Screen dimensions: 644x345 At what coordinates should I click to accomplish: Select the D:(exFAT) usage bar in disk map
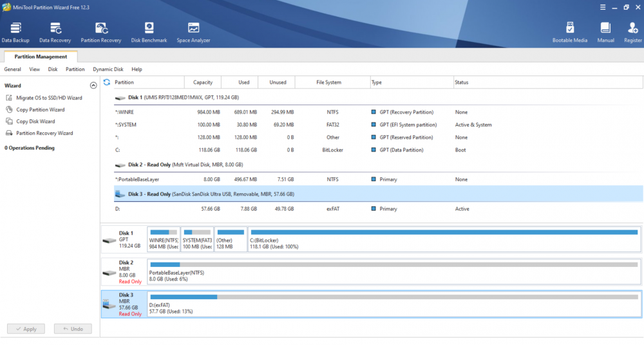coord(393,304)
